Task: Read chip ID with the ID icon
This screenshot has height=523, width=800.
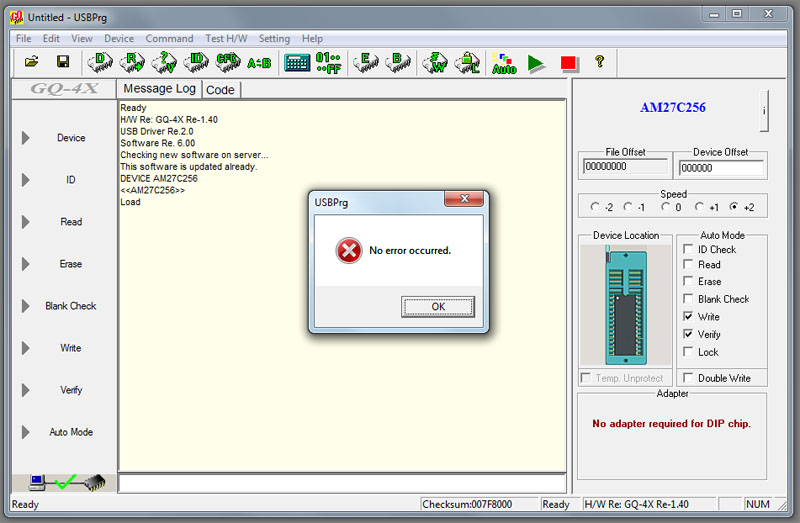Action: (196, 62)
